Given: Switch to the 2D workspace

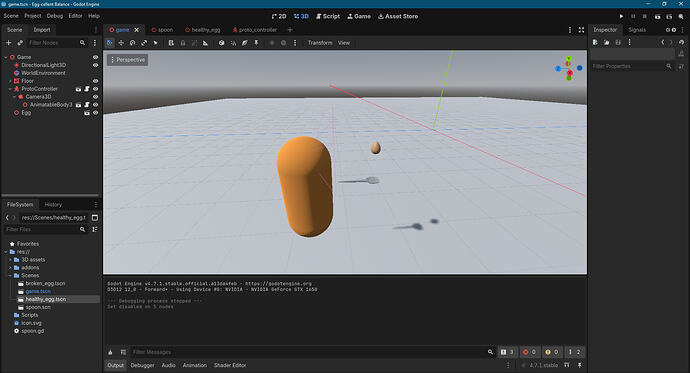Looking at the screenshot, I should (279, 16).
